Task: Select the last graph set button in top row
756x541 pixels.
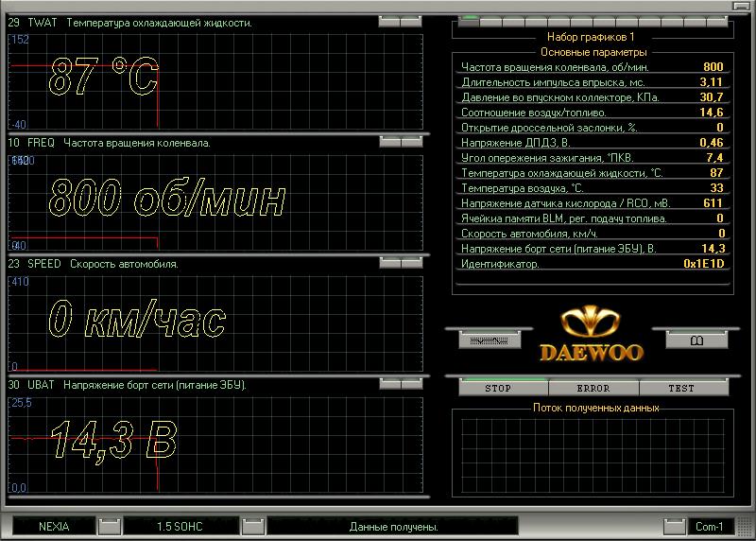Action: pyautogui.click(x=717, y=21)
